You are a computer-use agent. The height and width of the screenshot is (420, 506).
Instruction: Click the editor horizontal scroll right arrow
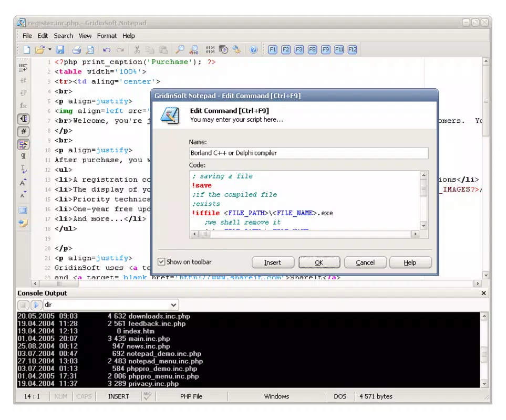[477, 283]
